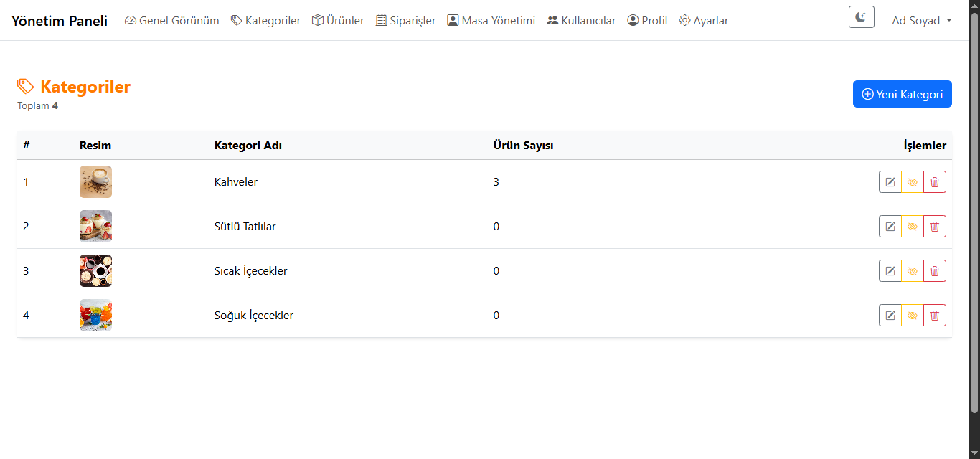Screen dimensions: 980x459
Task: Delete the Sütlü Tatlılar category
Action: tap(934, 227)
